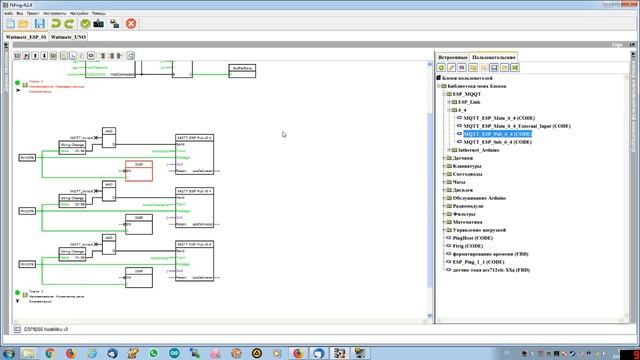Click the rightmost blue icon in the canvas toolbar
This screenshot has width=640, height=360.
click(131, 56)
